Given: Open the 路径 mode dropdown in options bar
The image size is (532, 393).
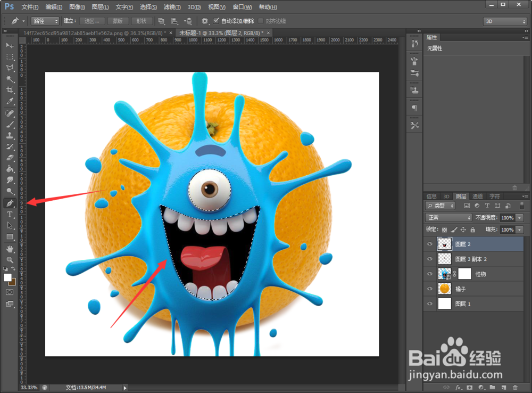Looking at the screenshot, I should pyautogui.click(x=45, y=21).
